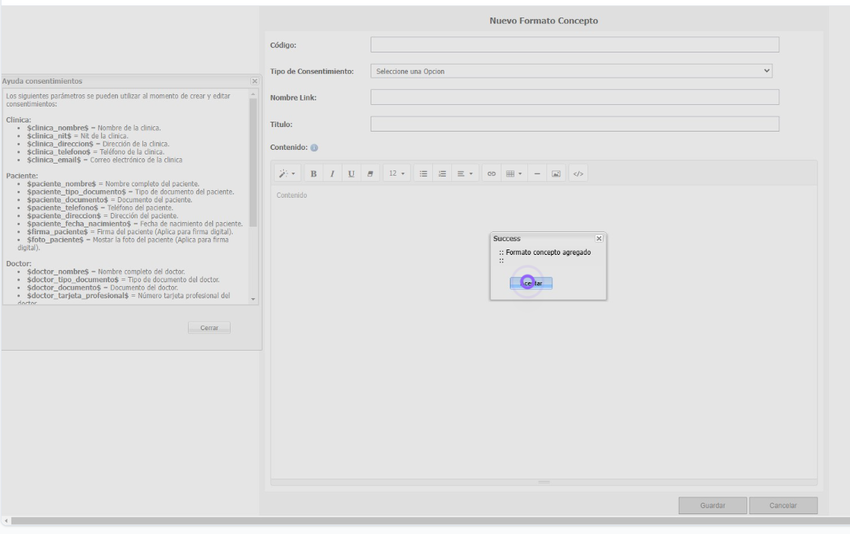Close the Success dialog

[x=599, y=239]
